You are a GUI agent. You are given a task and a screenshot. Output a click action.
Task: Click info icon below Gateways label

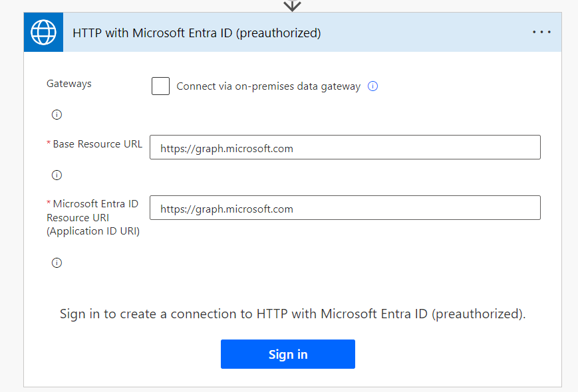(x=57, y=115)
